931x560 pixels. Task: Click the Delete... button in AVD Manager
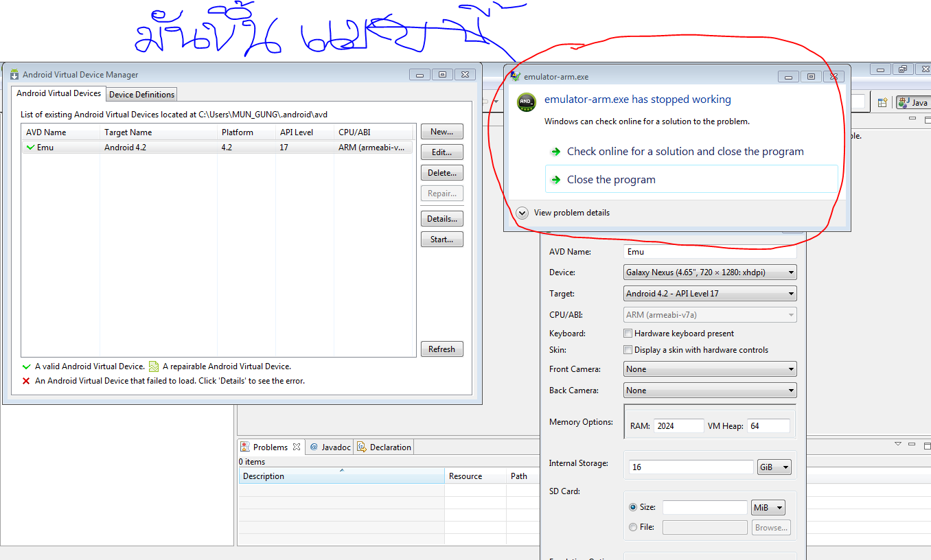(x=442, y=173)
